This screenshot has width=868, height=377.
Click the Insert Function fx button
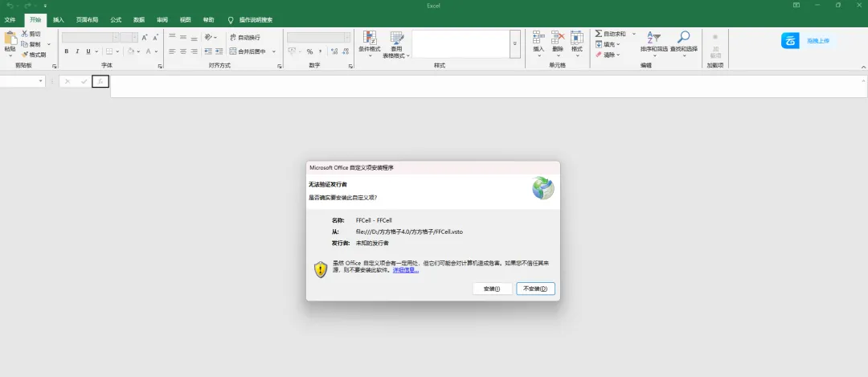coord(100,81)
